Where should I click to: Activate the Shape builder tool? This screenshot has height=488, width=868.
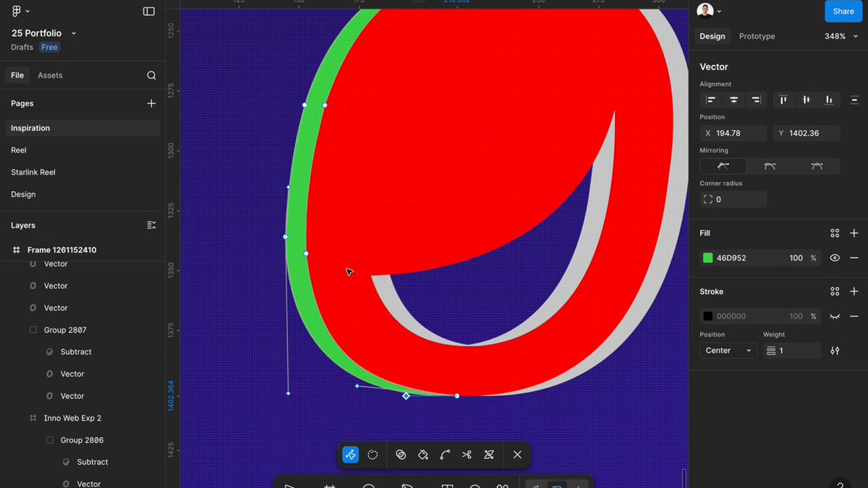pos(401,455)
